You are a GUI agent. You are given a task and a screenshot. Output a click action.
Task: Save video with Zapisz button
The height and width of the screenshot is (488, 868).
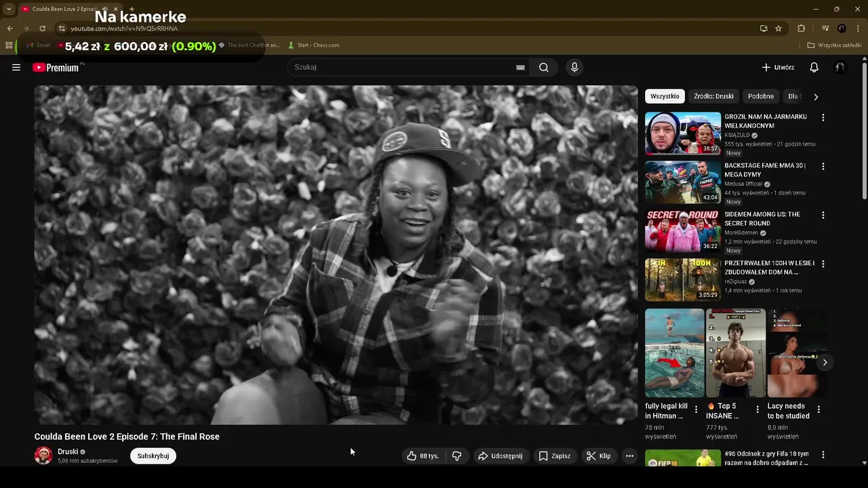[555, 456]
